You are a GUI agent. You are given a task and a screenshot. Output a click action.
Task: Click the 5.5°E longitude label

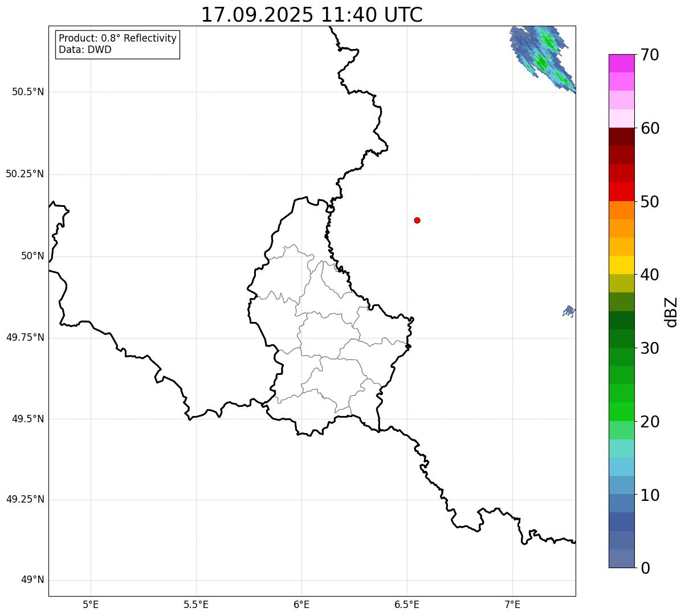[196, 604]
